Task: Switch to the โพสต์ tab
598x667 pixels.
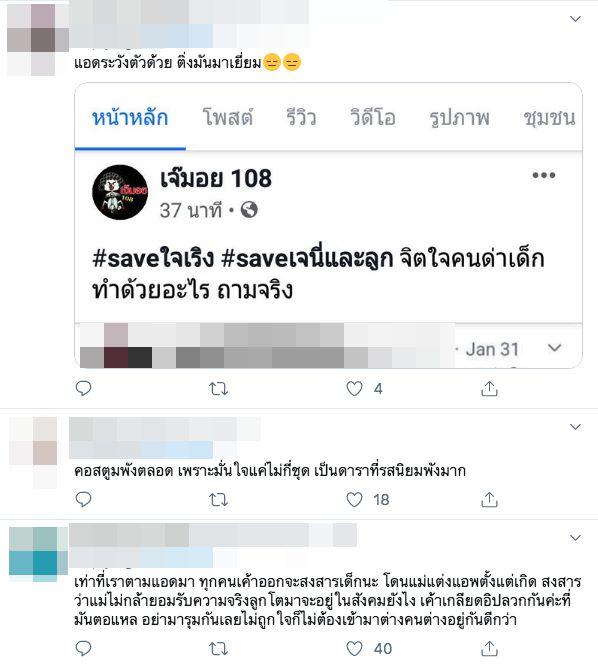Action: coord(228,117)
